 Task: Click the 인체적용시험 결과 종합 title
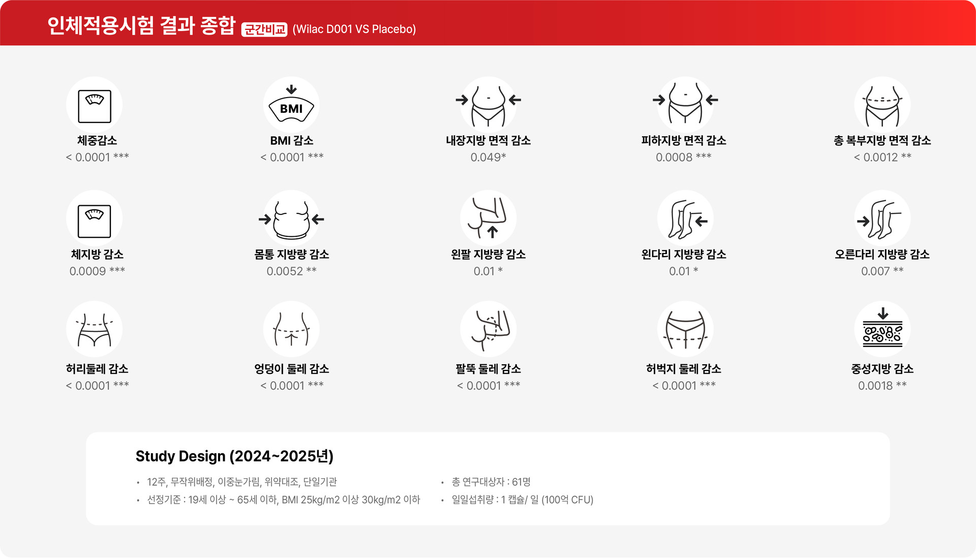141,25
